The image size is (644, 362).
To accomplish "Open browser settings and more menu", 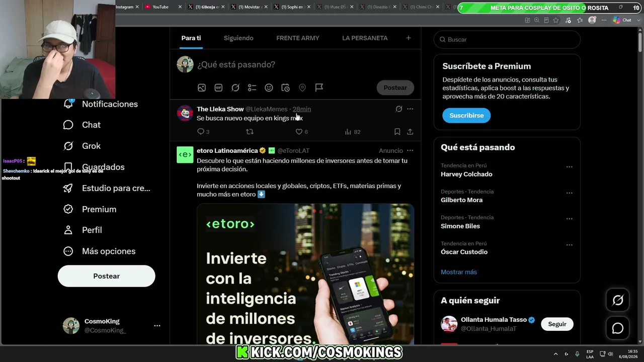I will [x=604, y=20].
